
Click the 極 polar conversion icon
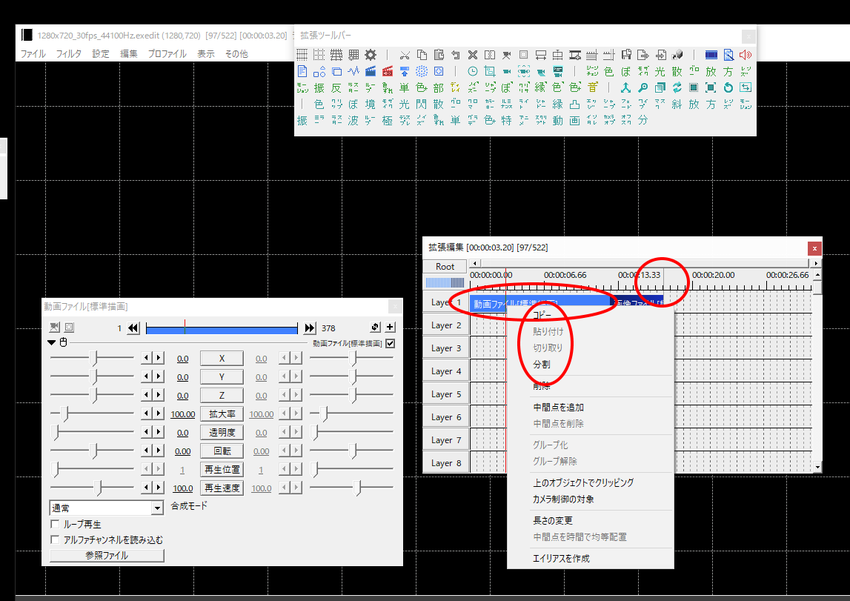point(387,120)
